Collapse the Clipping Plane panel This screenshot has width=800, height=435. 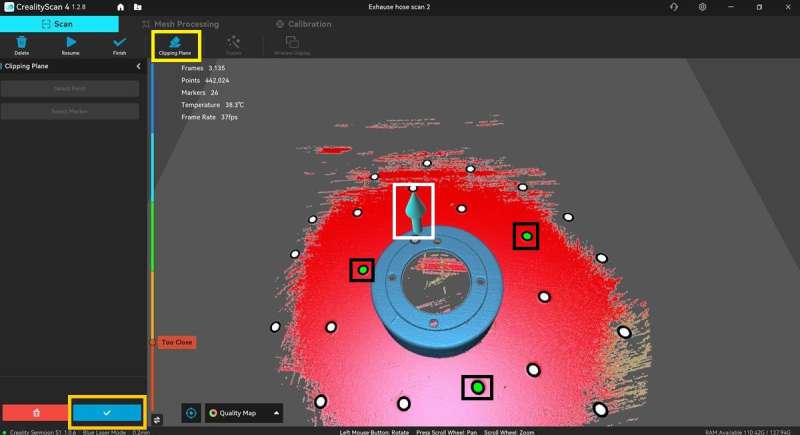point(138,66)
